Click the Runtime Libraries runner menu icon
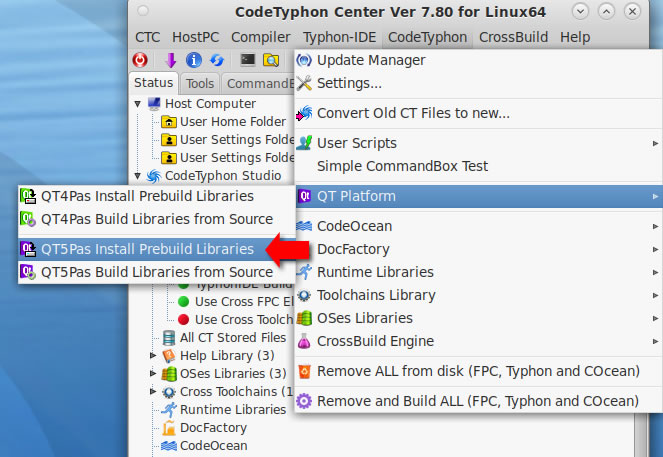663x457 pixels. coord(304,272)
